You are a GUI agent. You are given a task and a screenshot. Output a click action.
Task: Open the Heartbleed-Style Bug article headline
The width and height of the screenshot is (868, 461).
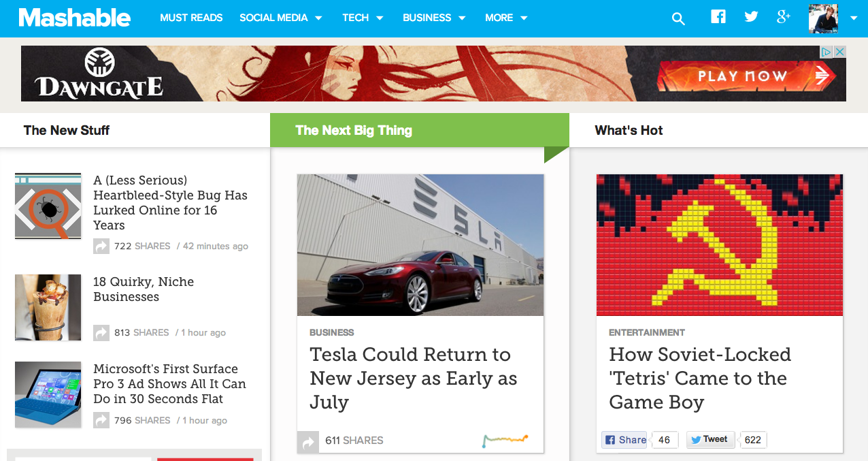point(170,203)
